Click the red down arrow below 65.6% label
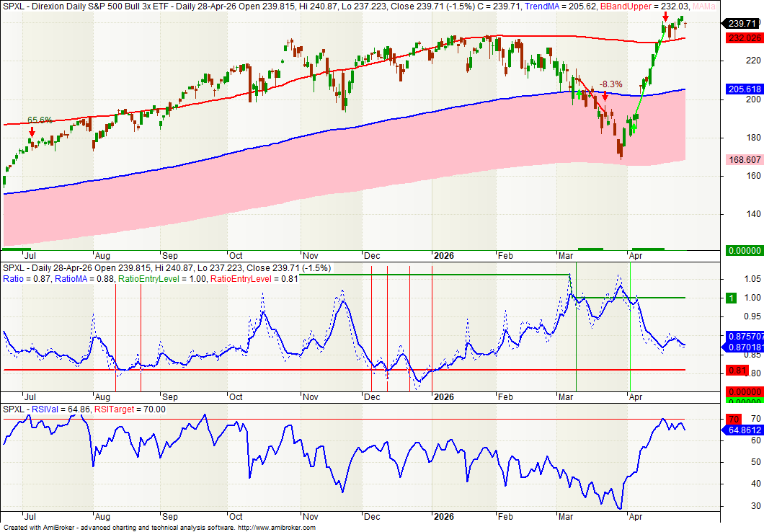The width and height of the screenshot is (764, 532). (x=32, y=132)
